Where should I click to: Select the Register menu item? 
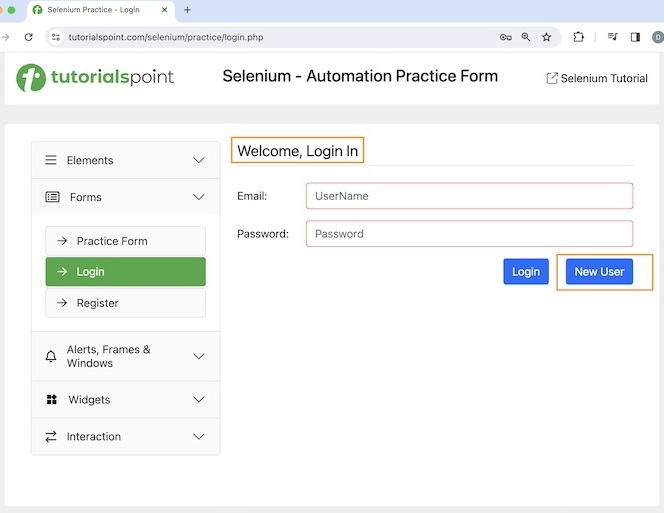pyautogui.click(x=125, y=303)
